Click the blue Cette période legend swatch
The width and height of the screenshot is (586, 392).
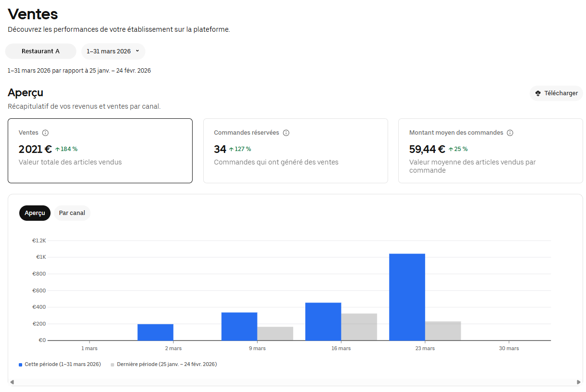[x=20, y=365]
